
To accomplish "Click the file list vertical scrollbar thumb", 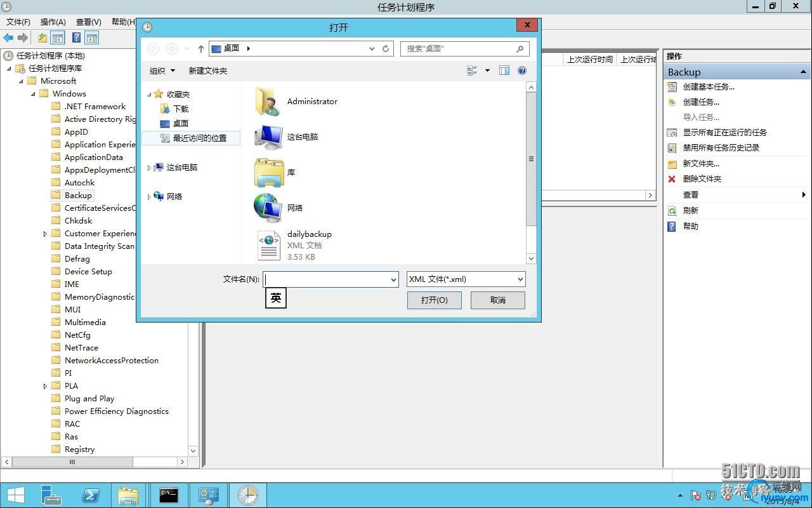I will pyautogui.click(x=532, y=159).
